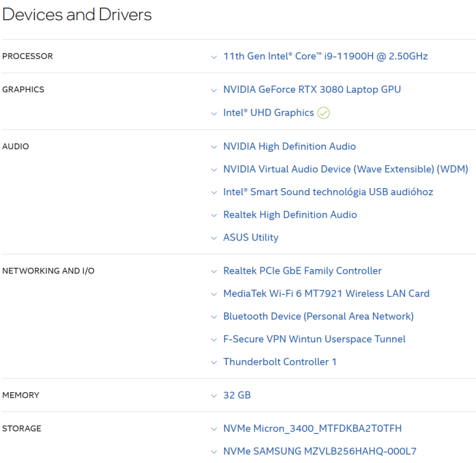Open Realtek High Definition Audio link
The width and height of the screenshot is (476, 463).
(290, 215)
